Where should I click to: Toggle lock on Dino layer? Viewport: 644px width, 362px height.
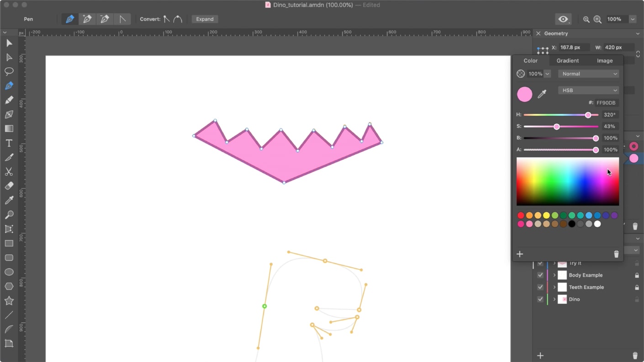coord(637,299)
